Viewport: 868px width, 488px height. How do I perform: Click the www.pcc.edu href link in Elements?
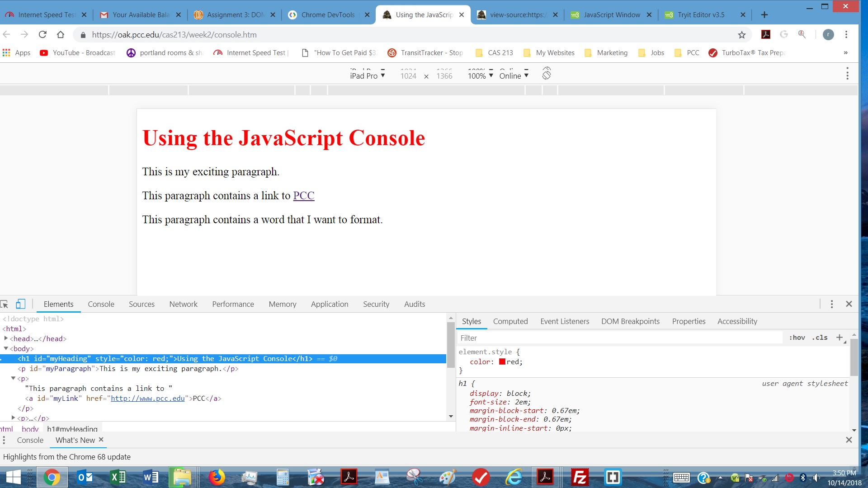148,399
